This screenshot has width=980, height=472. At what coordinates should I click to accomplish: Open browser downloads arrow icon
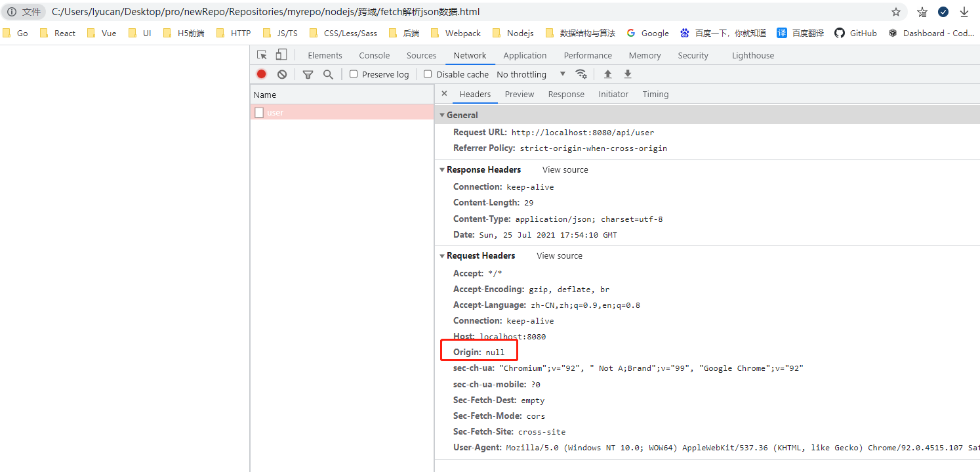(x=964, y=12)
